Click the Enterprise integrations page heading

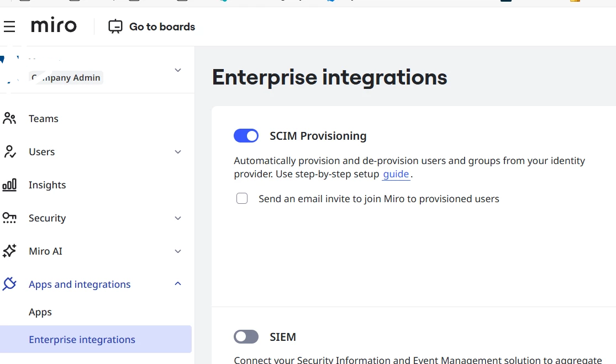330,77
